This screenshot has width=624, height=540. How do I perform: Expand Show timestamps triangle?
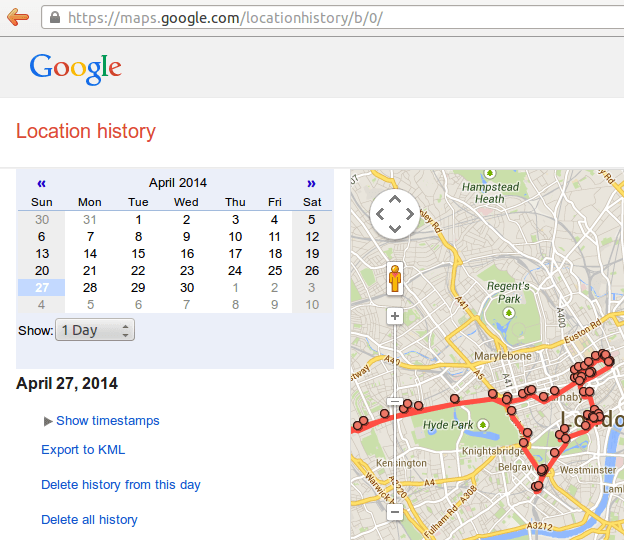pyautogui.click(x=48, y=421)
